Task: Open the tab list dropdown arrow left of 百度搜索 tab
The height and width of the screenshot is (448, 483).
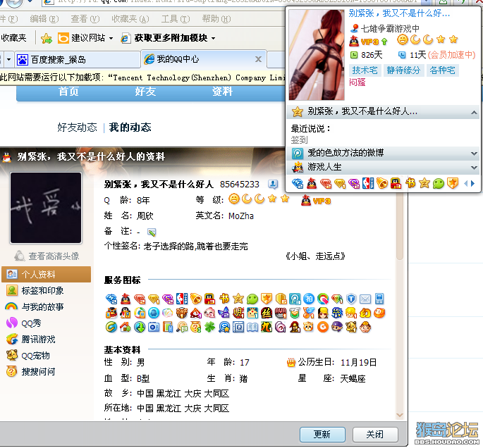Action: point(8,59)
